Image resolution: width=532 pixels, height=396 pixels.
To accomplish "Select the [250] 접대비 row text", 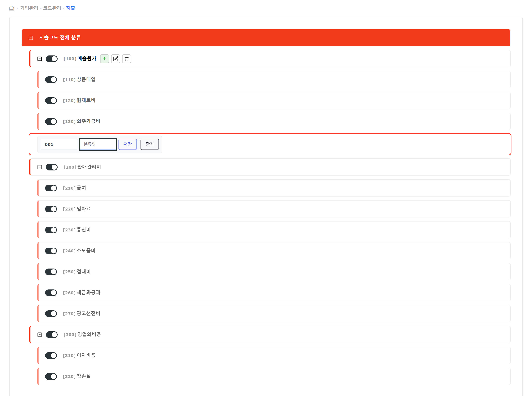I will pyautogui.click(x=77, y=272).
